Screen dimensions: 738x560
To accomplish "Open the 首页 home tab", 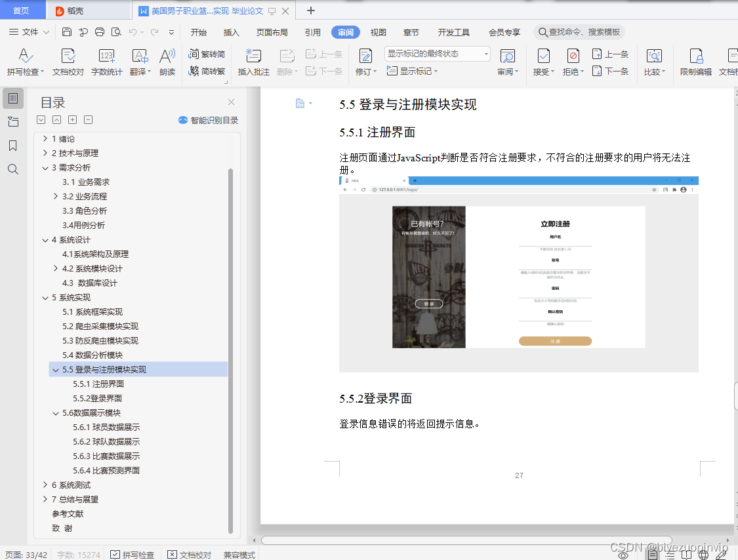I will pos(22,10).
